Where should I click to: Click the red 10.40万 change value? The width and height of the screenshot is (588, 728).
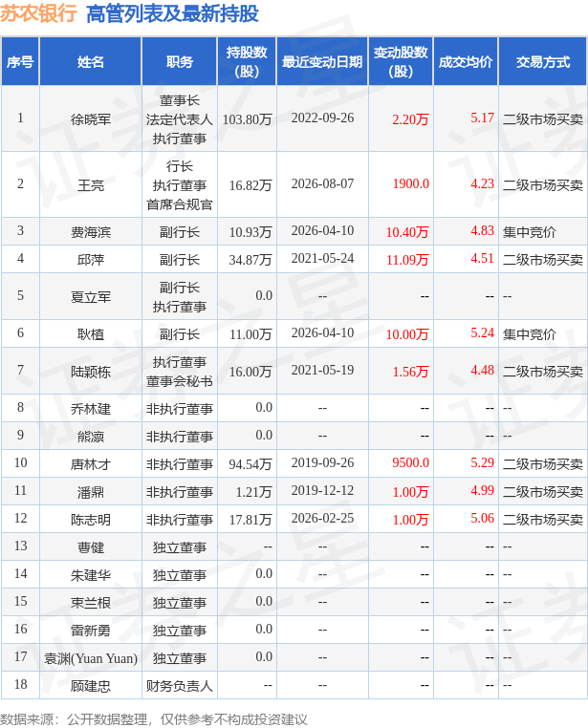point(407,231)
